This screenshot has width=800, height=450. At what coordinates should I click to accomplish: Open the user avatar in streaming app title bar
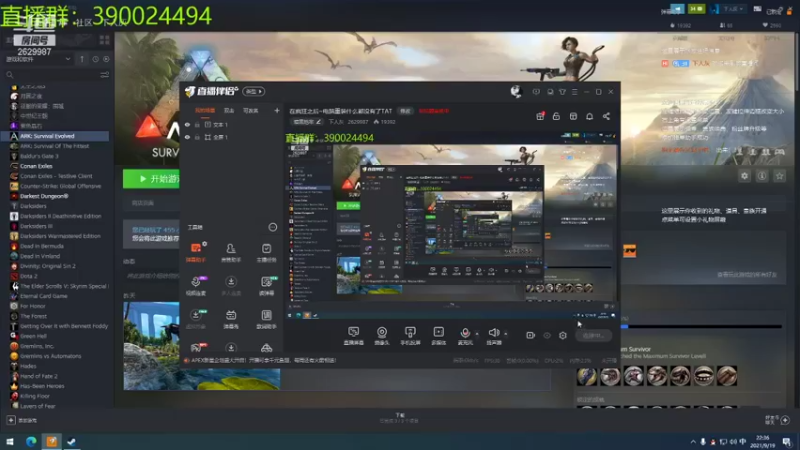(516, 92)
